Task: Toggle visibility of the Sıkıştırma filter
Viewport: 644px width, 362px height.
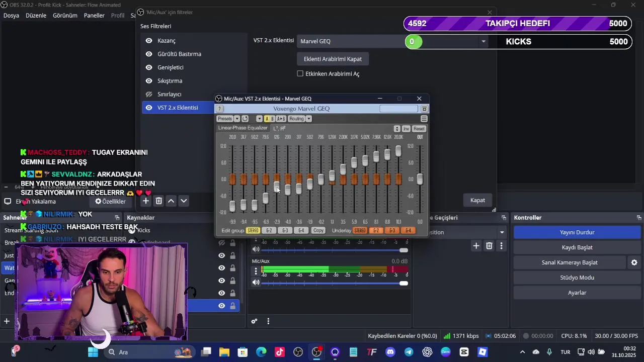Action: [x=149, y=81]
